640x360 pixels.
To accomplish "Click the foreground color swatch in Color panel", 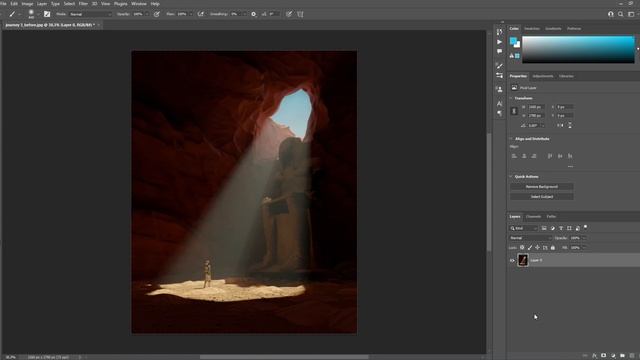I will (x=513, y=41).
